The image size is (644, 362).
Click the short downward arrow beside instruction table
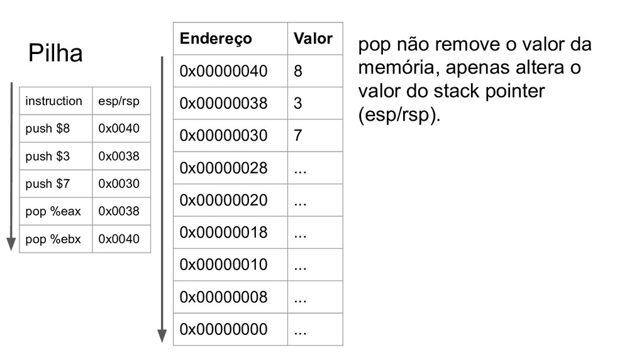click(x=11, y=167)
